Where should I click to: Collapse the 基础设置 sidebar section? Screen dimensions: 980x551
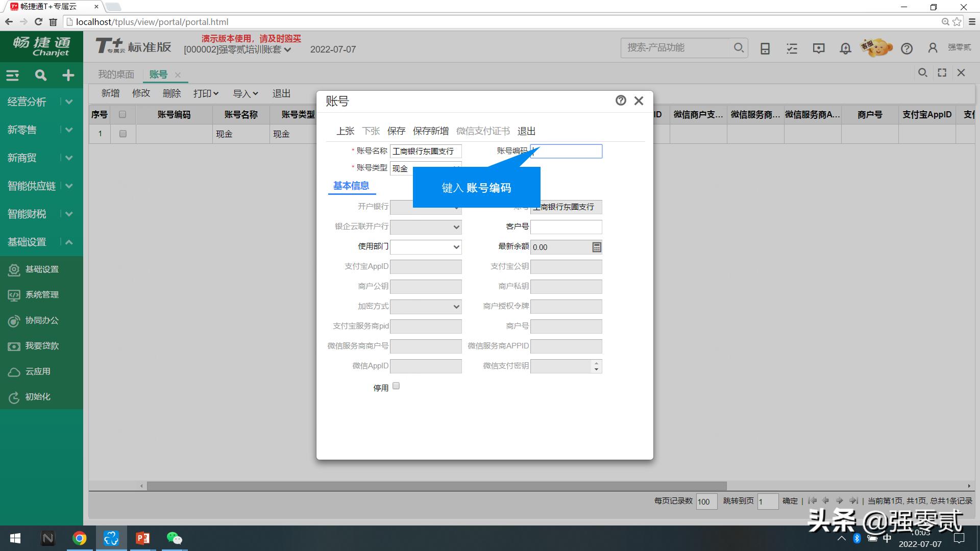tap(69, 242)
